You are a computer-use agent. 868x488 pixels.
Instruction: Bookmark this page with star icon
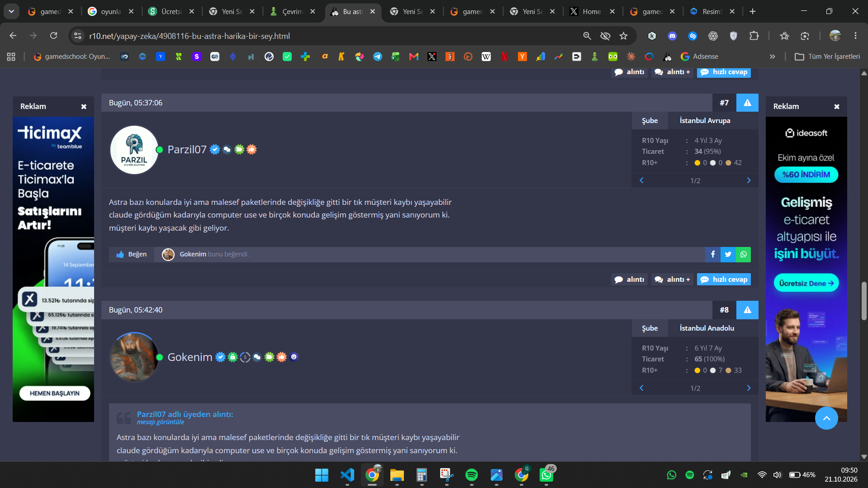[x=623, y=36]
